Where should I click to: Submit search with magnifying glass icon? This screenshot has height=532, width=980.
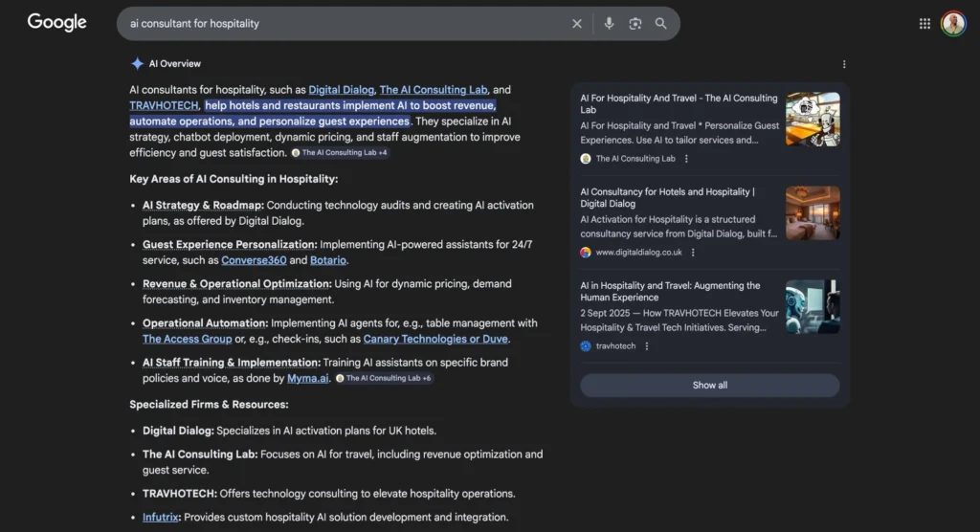660,24
